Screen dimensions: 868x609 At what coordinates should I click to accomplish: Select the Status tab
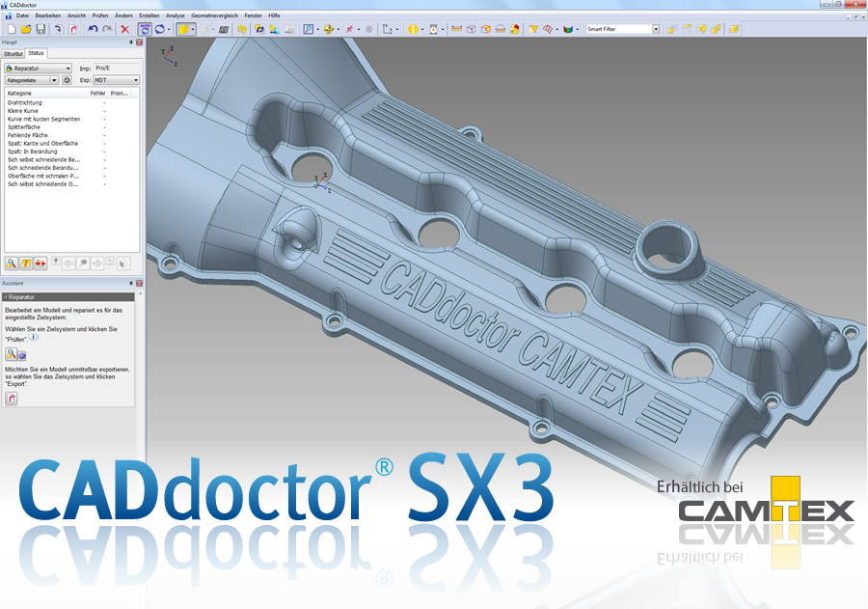[x=36, y=53]
